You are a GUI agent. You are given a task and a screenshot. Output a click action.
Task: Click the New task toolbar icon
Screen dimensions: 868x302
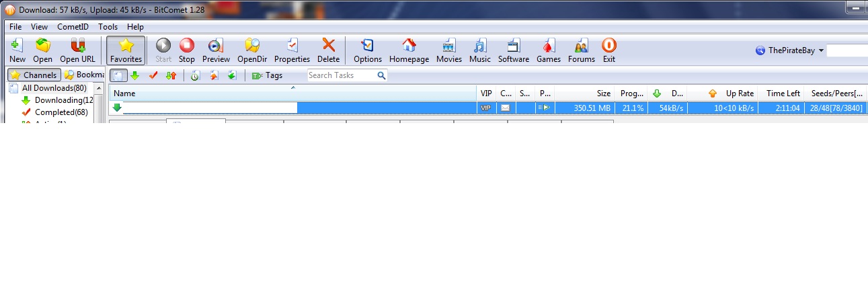(17, 50)
